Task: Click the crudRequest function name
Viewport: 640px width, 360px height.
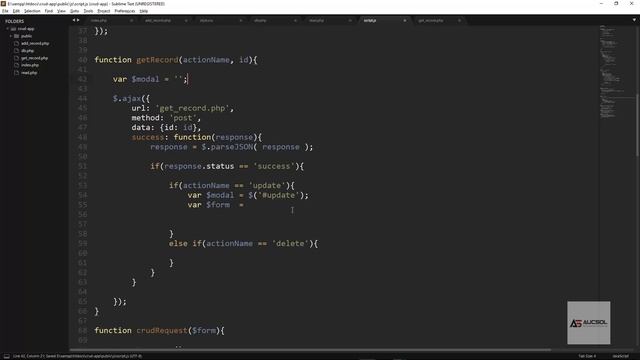Action: [162, 330]
